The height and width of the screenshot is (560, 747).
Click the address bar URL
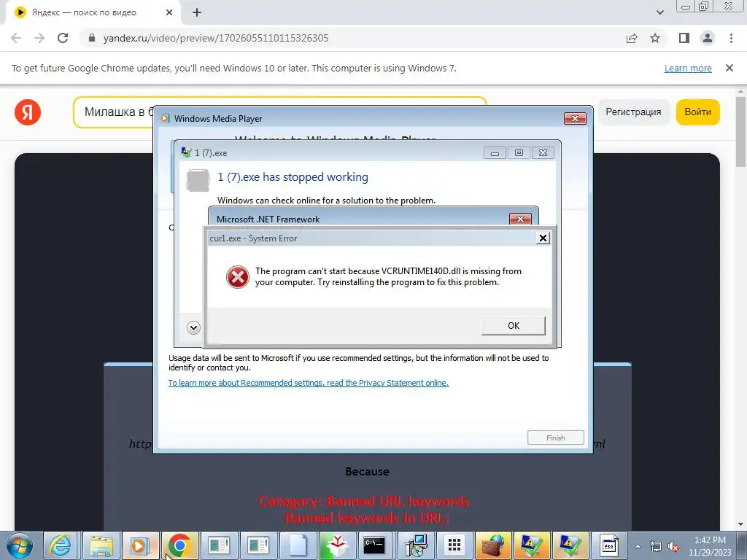216,38
